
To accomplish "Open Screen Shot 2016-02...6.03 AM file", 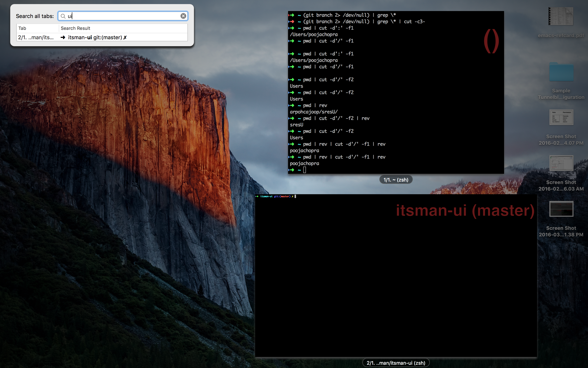I will tap(561, 173).
